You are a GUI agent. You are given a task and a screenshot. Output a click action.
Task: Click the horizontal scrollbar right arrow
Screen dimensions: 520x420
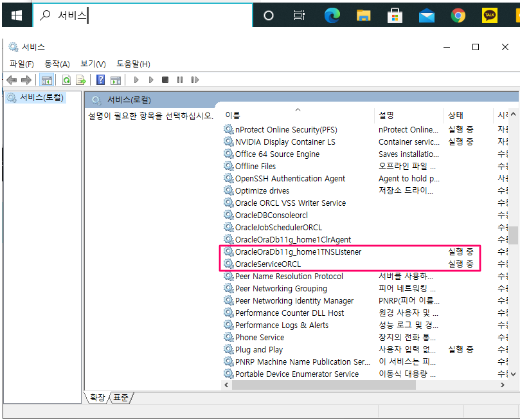pyautogui.click(x=503, y=385)
